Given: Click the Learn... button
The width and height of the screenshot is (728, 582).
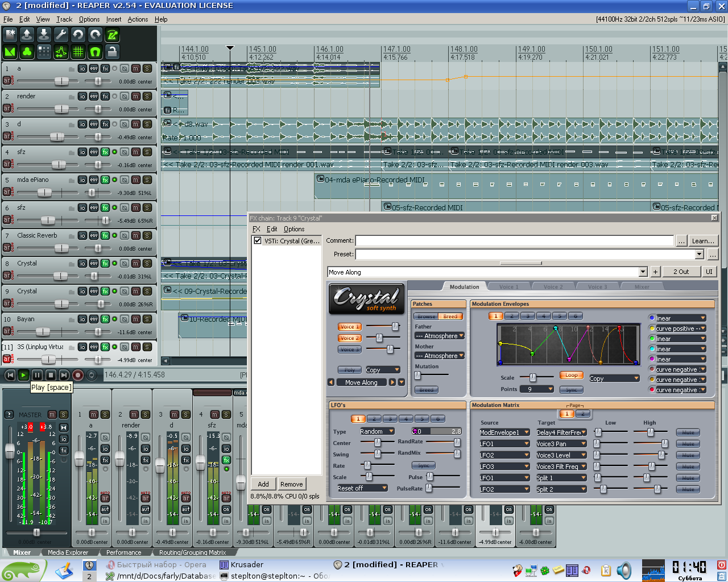Looking at the screenshot, I should 704,241.
